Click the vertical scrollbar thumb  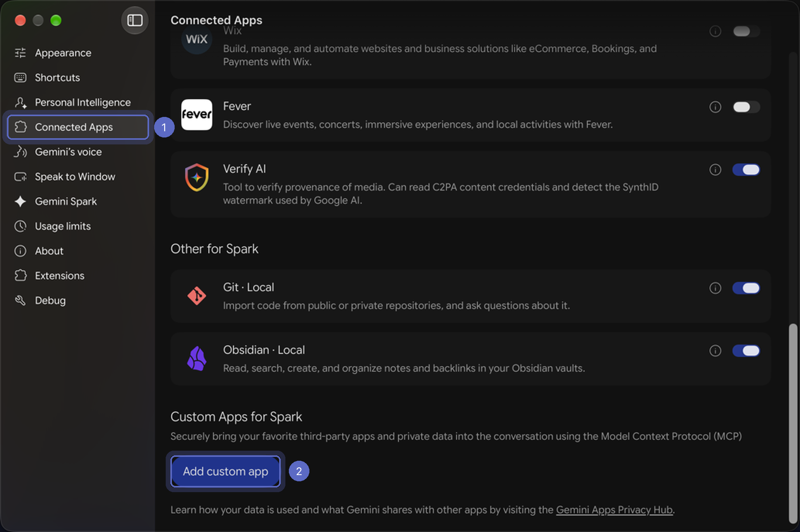coord(793,423)
